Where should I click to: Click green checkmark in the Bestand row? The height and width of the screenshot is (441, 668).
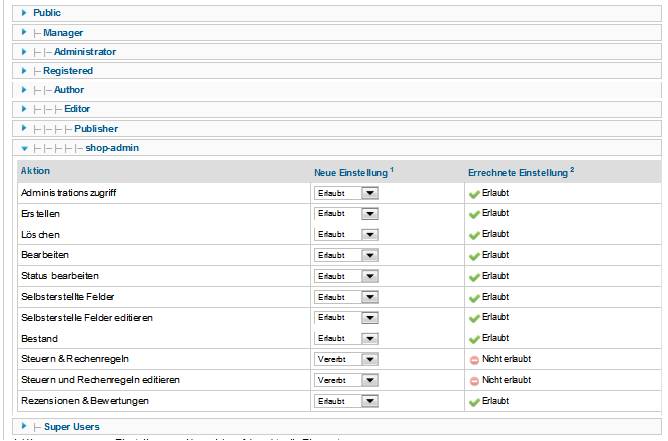pyautogui.click(x=474, y=338)
